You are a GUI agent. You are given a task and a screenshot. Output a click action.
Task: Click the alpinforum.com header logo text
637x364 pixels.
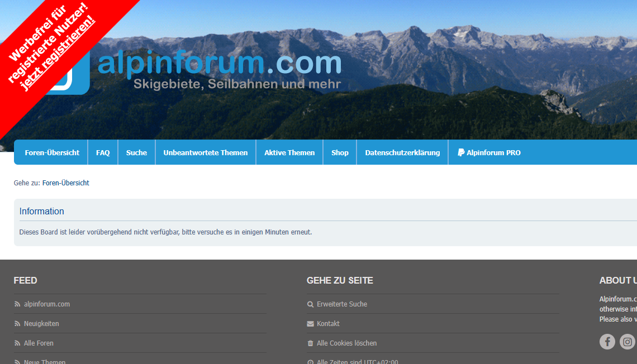point(219,64)
